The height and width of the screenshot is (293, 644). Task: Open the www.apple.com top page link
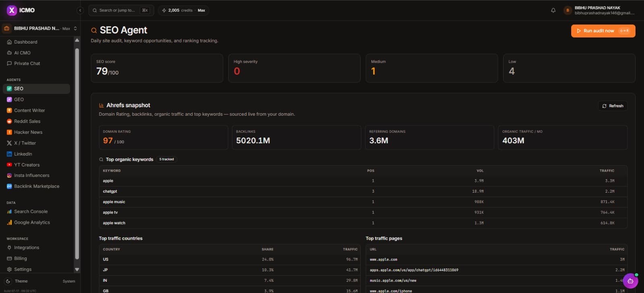click(x=384, y=260)
